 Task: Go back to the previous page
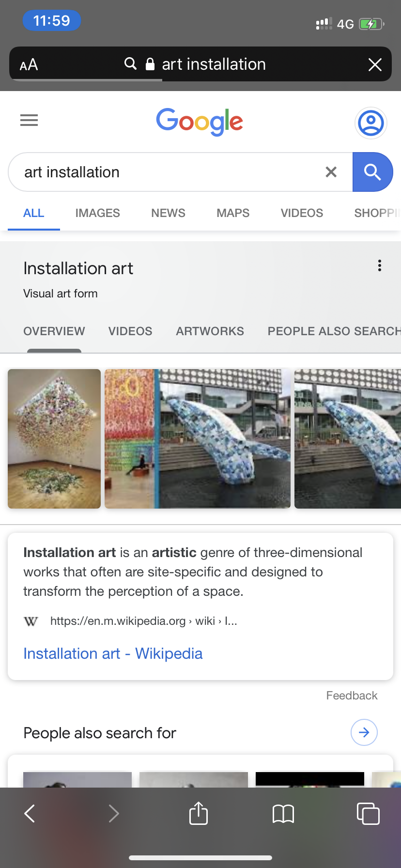click(30, 813)
